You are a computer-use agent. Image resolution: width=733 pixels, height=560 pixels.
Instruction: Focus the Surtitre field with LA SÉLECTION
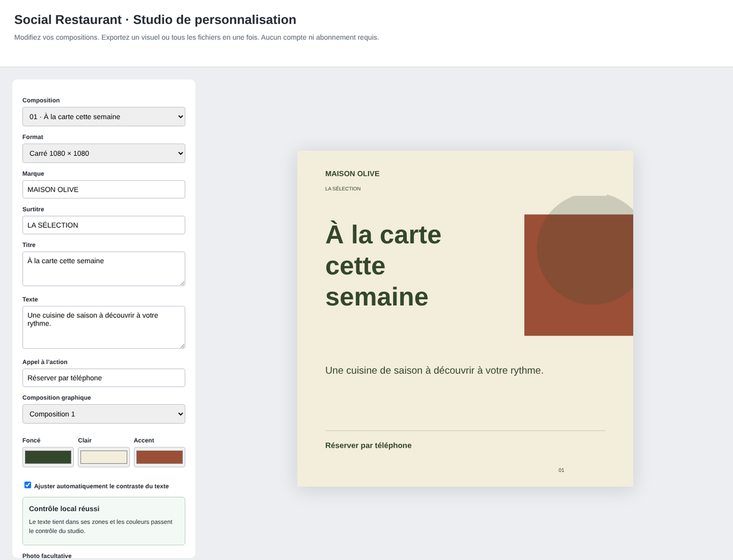coord(104,225)
